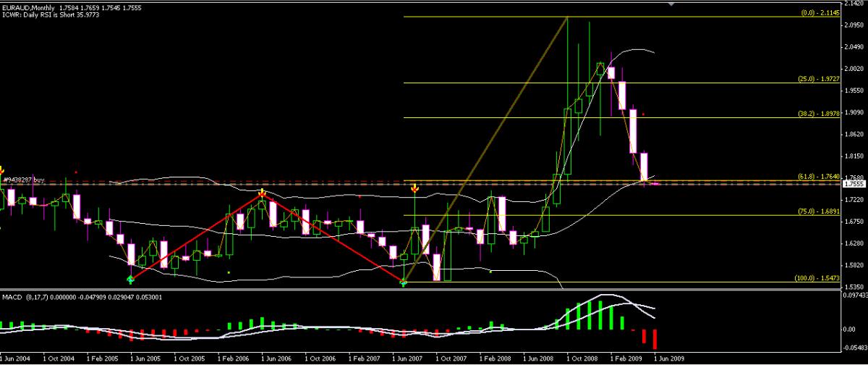The width and height of the screenshot is (868, 365).
Task: Click the 1 Jun 2004 date on the time axis
Action: 17,358
